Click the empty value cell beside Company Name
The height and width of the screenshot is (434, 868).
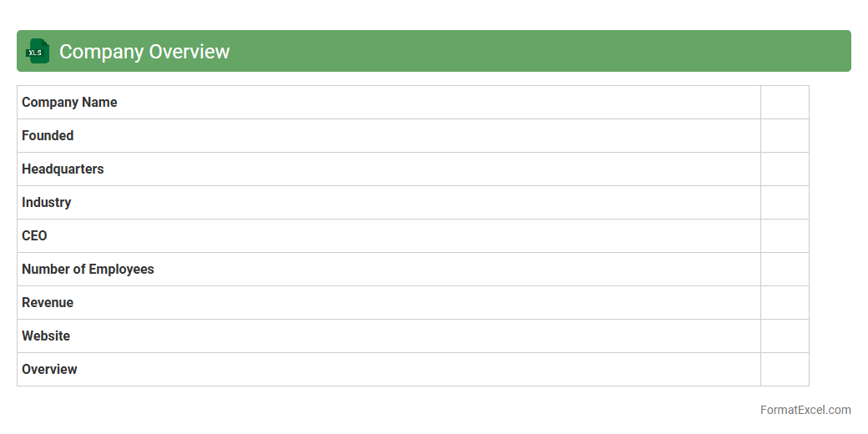785,103
